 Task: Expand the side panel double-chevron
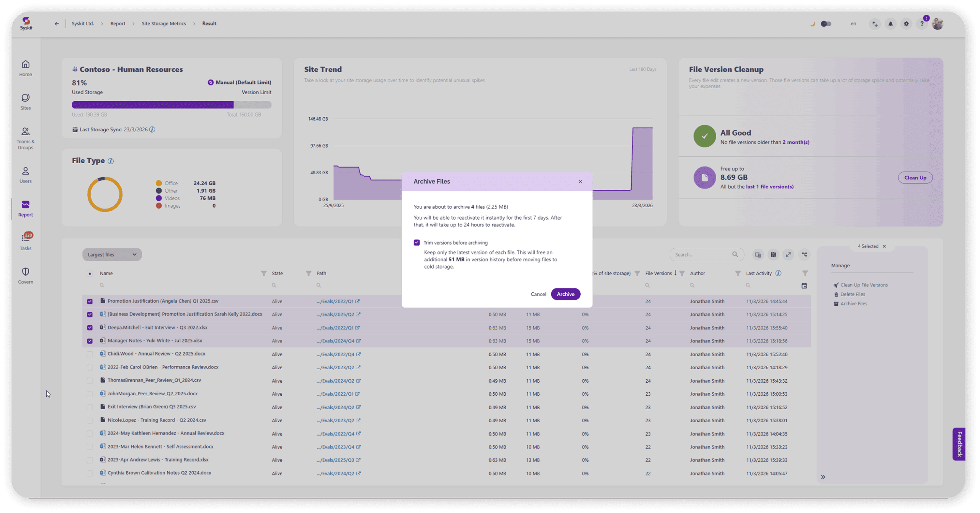pyautogui.click(x=823, y=477)
